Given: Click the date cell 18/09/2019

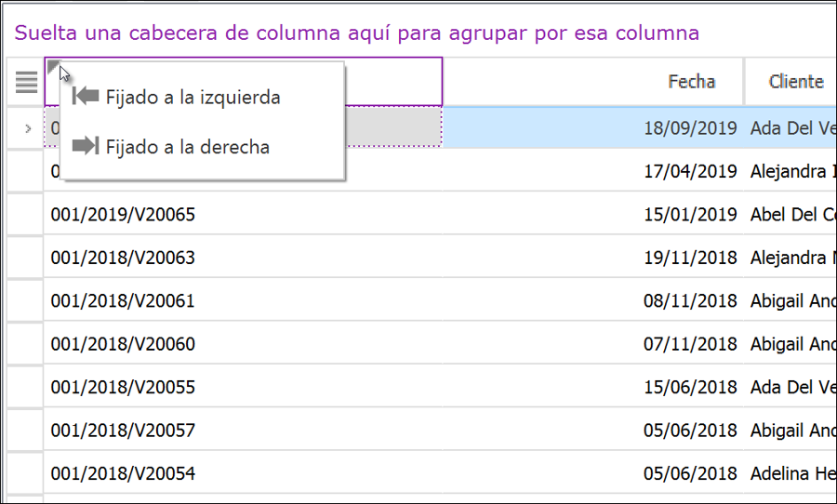Looking at the screenshot, I should click(690, 128).
